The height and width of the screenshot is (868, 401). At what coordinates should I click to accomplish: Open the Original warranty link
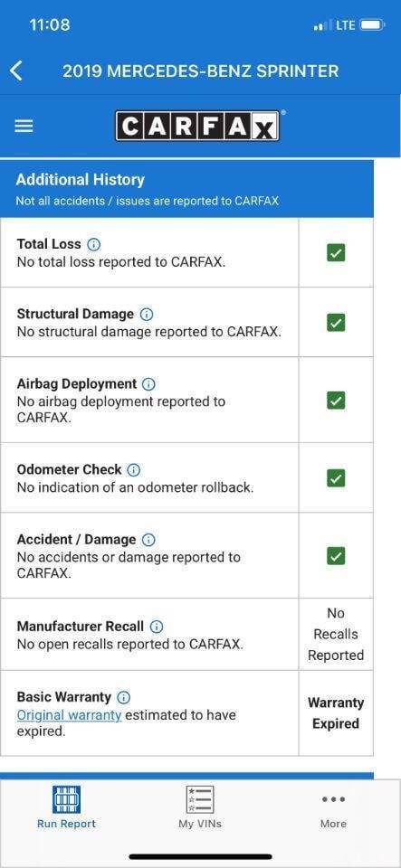click(69, 715)
